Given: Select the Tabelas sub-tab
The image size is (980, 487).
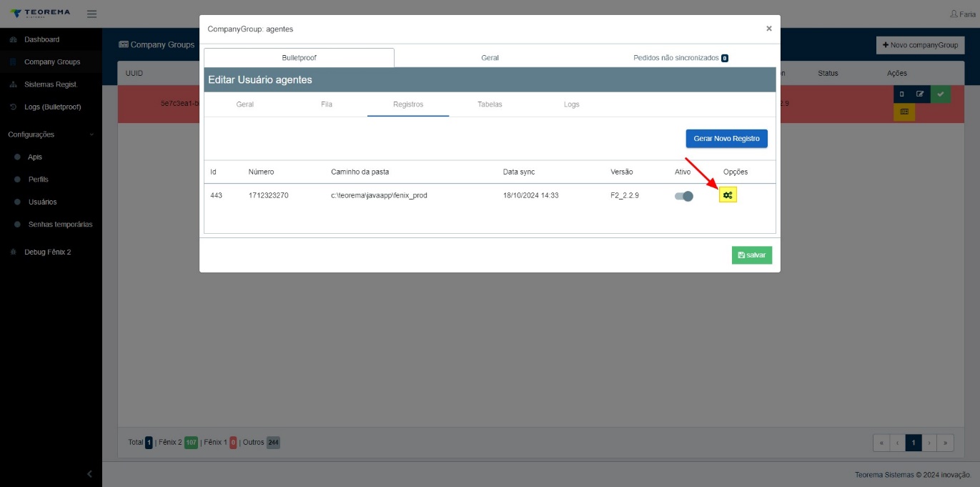Looking at the screenshot, I should pos(490,104).
